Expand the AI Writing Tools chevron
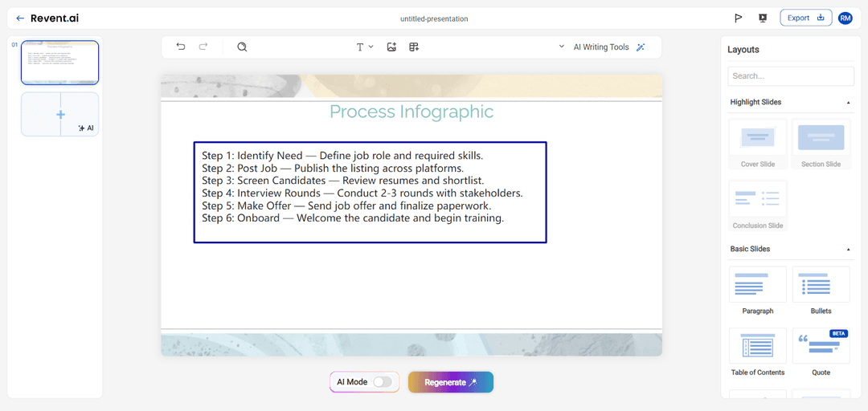 click(562, 47)
